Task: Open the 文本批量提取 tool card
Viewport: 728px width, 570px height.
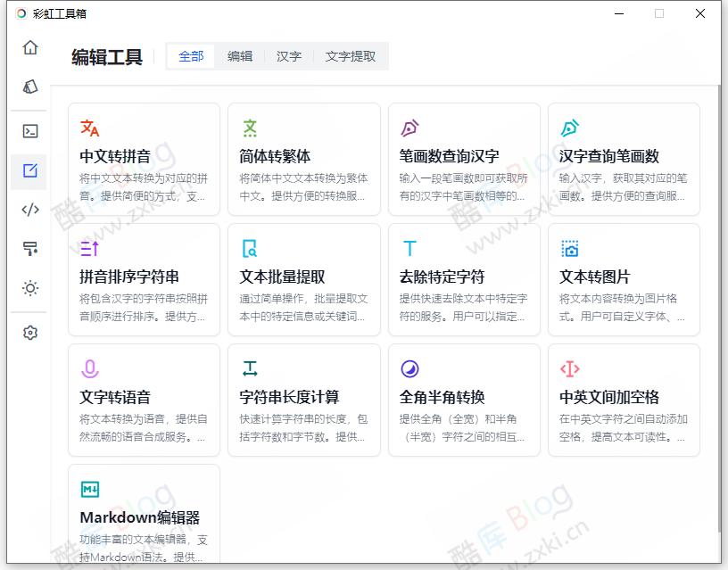Action: (x=303, y=279)
